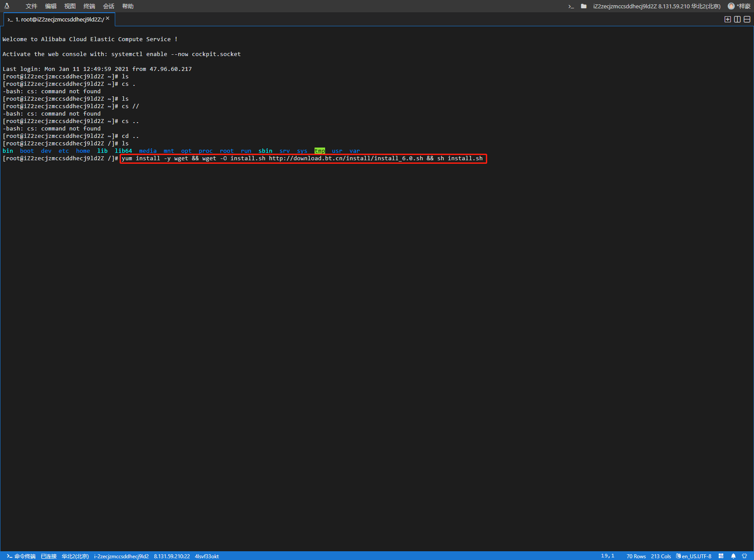
Task: Click the 'cs //' command line
Action: pyautogui.click(x=71, y=106)
